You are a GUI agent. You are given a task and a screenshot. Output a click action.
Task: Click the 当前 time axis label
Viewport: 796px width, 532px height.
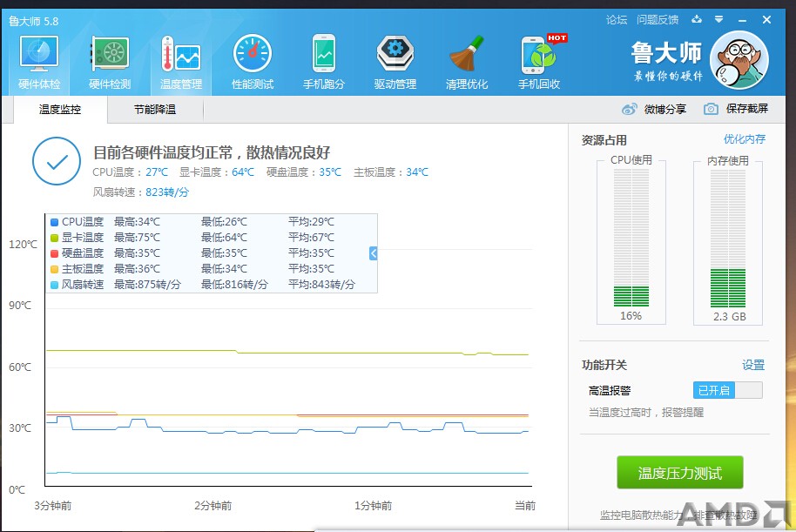coord(525,506)
